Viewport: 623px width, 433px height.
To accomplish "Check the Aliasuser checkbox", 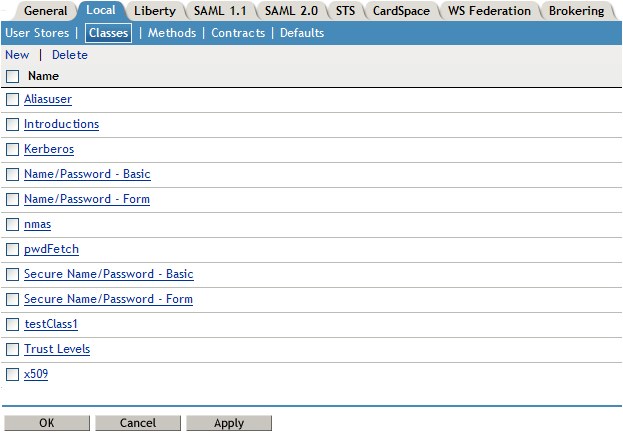I will [x=12, y=99].
